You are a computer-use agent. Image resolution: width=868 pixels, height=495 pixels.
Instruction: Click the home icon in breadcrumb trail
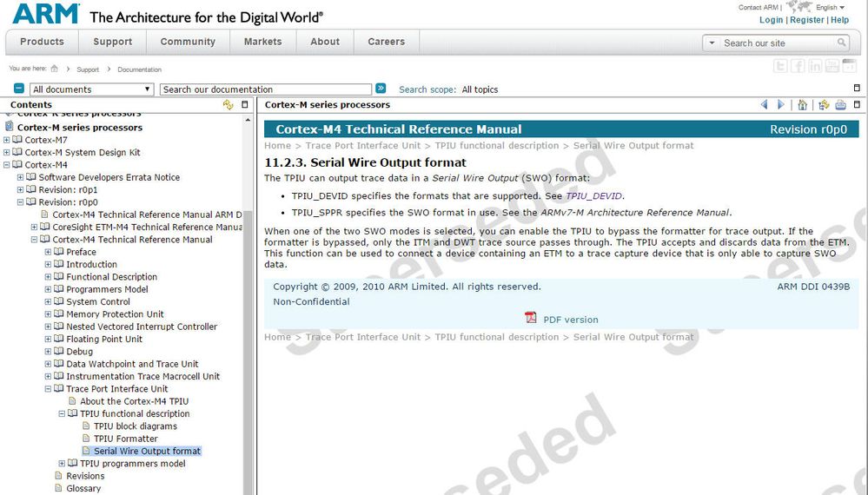[54, 69]
